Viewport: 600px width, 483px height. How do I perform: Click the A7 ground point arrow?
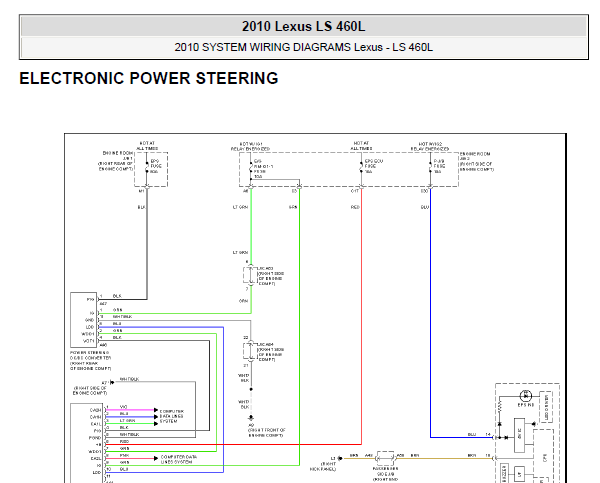[x=112, y=382]
